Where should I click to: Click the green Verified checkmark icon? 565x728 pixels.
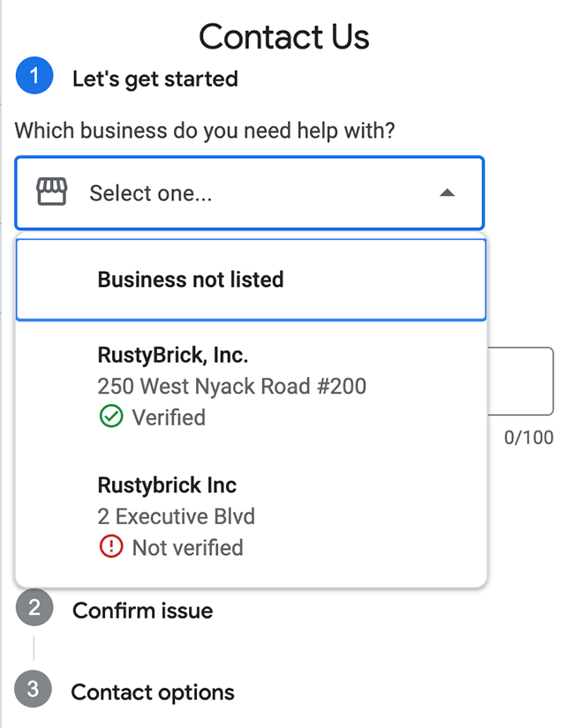(111, 416)
